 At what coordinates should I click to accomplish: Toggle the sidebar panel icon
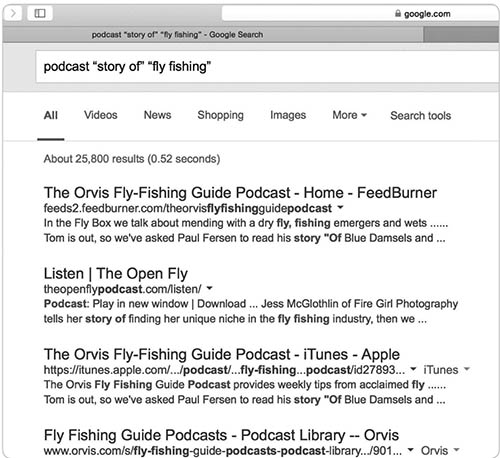point(40,14)
